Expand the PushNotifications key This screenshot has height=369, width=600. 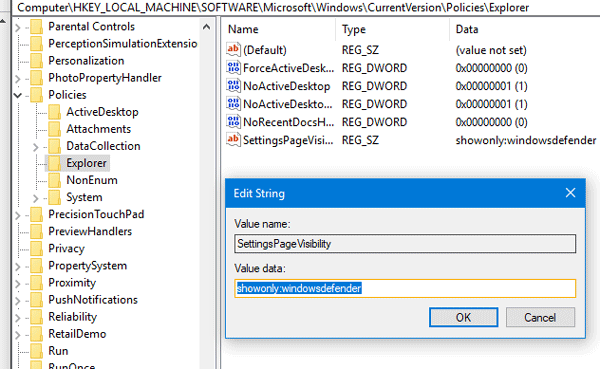18,300
